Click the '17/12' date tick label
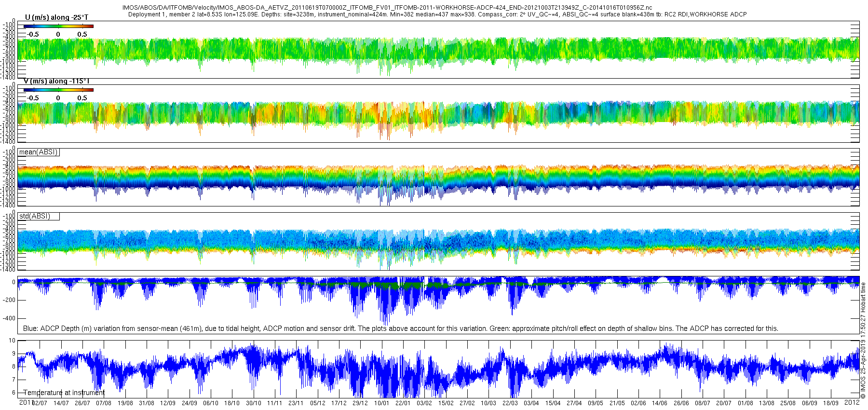The height and width of the screenshot is (410, 868). pos(339,403)
